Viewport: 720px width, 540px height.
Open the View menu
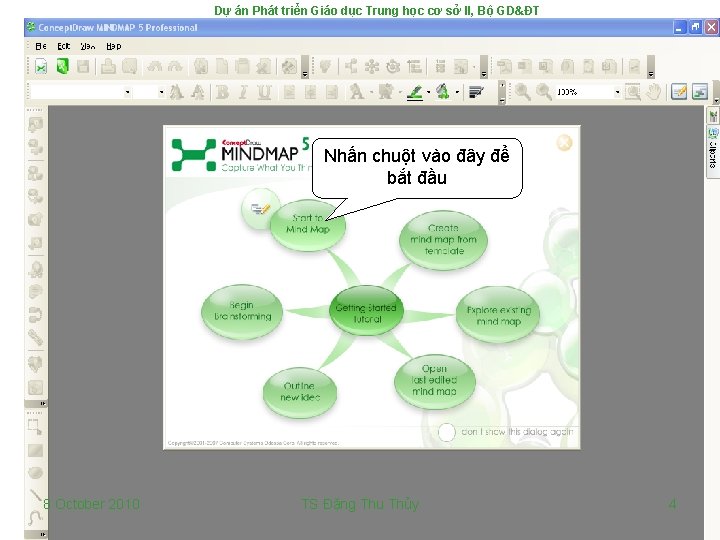(x=87, y=46)
